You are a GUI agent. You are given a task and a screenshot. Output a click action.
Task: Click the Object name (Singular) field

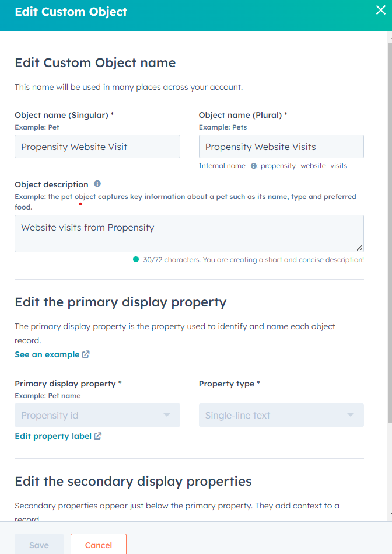[97, 147]
